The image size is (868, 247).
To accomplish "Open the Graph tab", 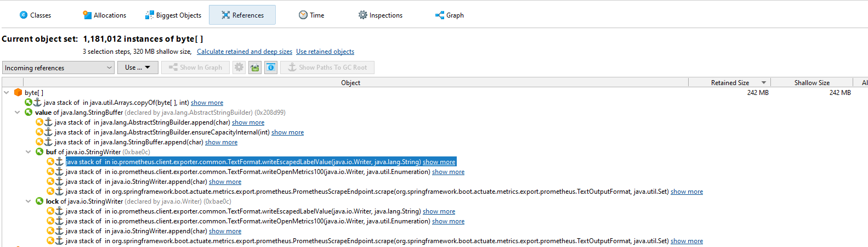I will click(449, 15).
